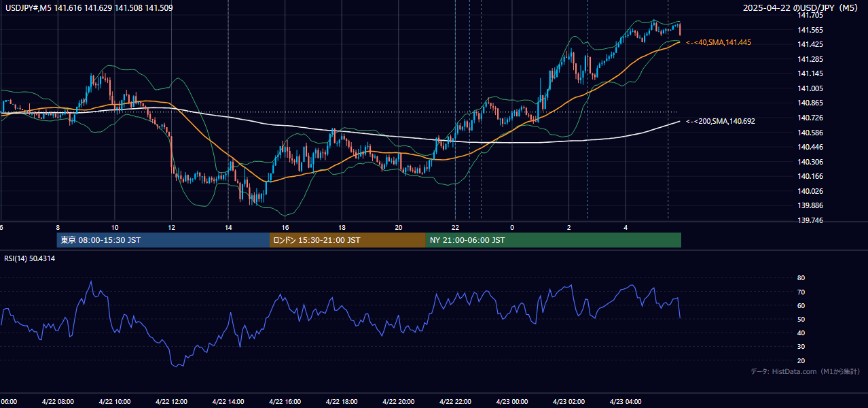Select the 40 SMA label reading 141.445
This screenshot has height=408, width=868.
point(718,42)
